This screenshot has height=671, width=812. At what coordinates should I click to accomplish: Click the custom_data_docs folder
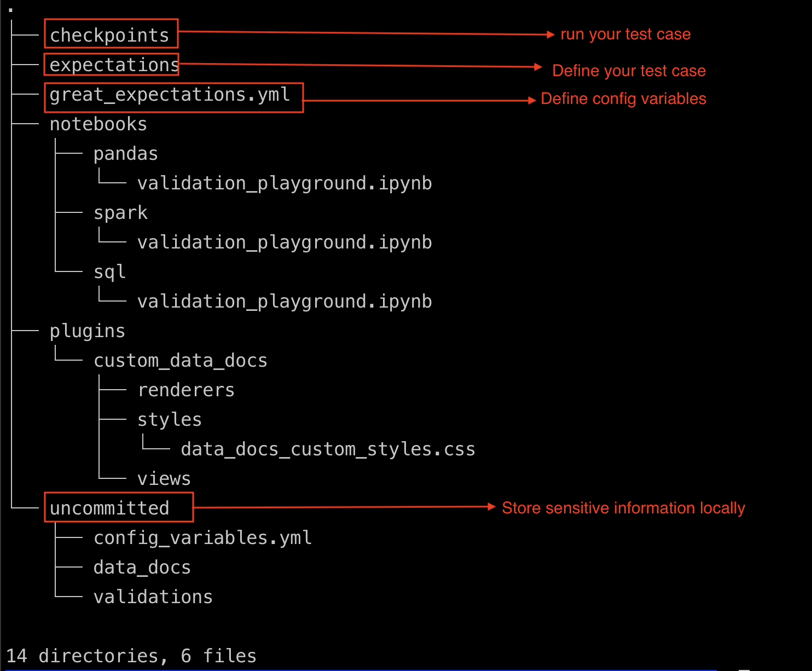(180, 361)
